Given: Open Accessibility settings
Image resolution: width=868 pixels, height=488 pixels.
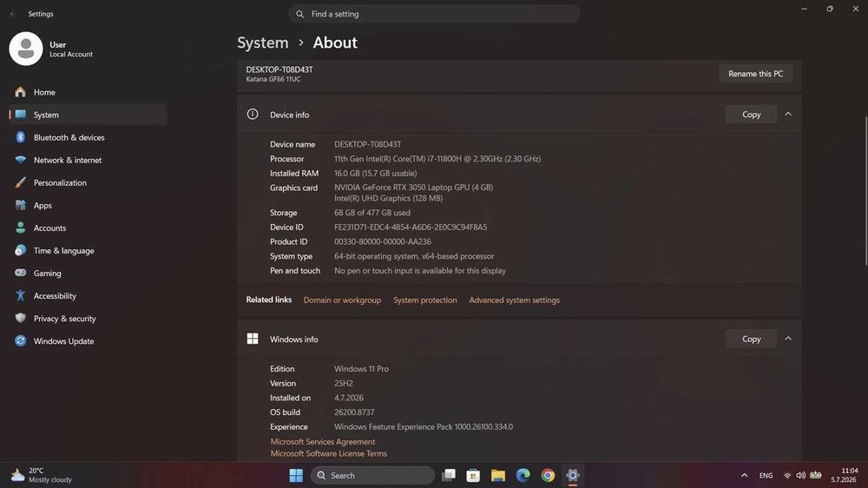Looking at the screenshot, I should click(88, 296).
